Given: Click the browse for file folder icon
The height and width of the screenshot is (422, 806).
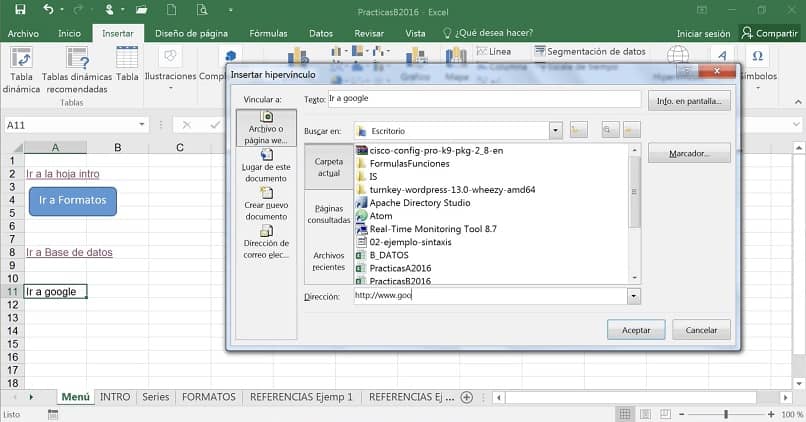Looking at the screenshot, I should [x=631, y=130].
